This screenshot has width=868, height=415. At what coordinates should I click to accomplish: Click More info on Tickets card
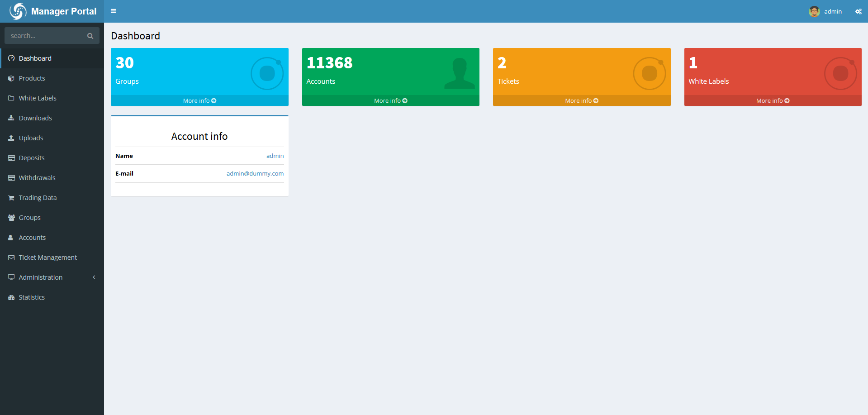(581, 100)
